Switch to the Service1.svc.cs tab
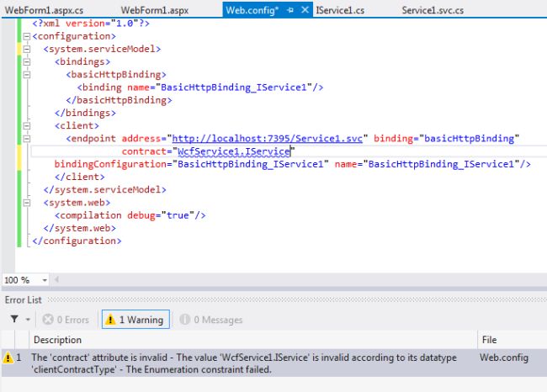 point(433,10)
